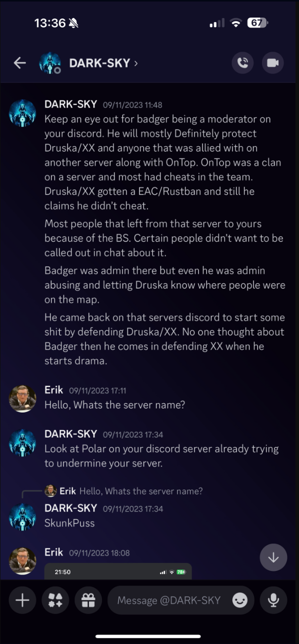This screenshot has width=299, height=644.
Task: Open Erik's avatar beside server name question
Action: [22, 398]
